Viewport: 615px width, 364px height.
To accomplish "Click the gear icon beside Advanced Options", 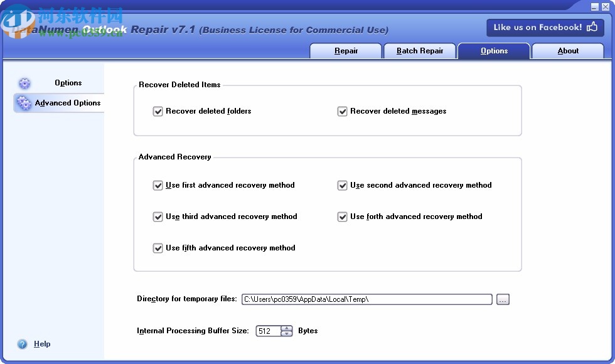I will pos(24,103).
